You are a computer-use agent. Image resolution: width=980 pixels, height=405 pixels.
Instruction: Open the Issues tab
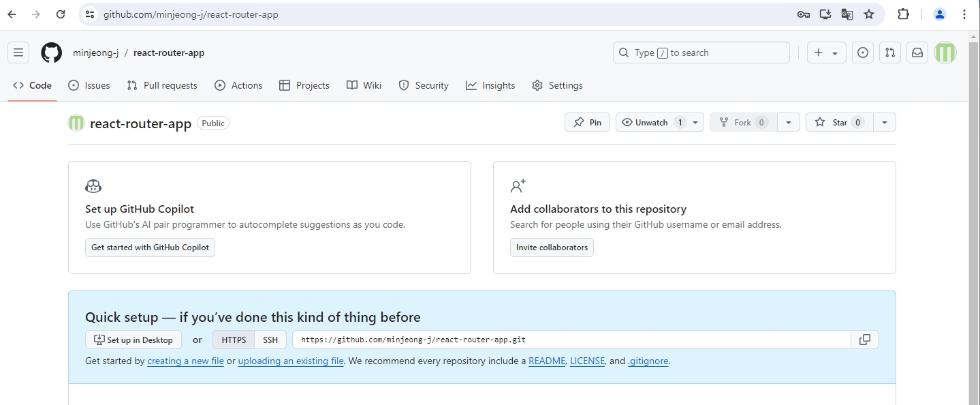(x=89, y=85)
